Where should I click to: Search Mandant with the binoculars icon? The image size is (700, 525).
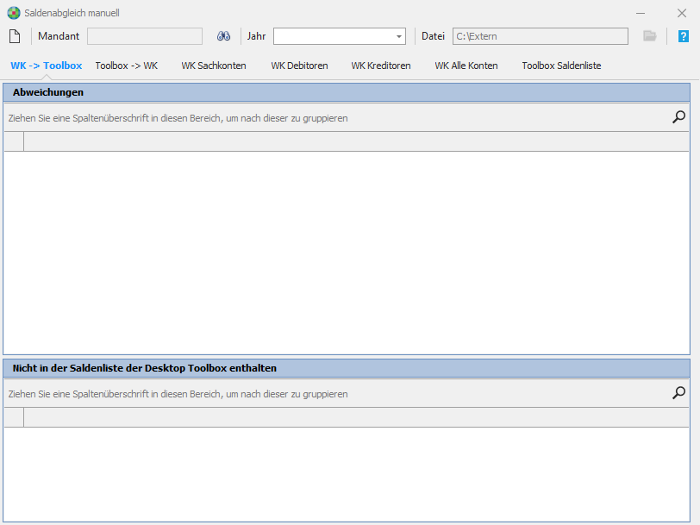(x=223, y=36)
